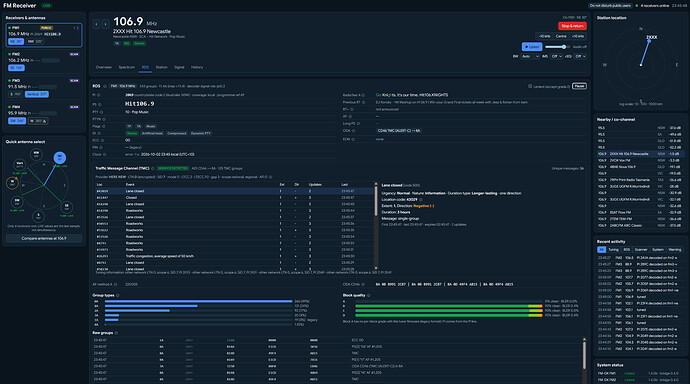Switch to the Signal tab
This screenshot has height=384, width=690.
click(179, 67)
